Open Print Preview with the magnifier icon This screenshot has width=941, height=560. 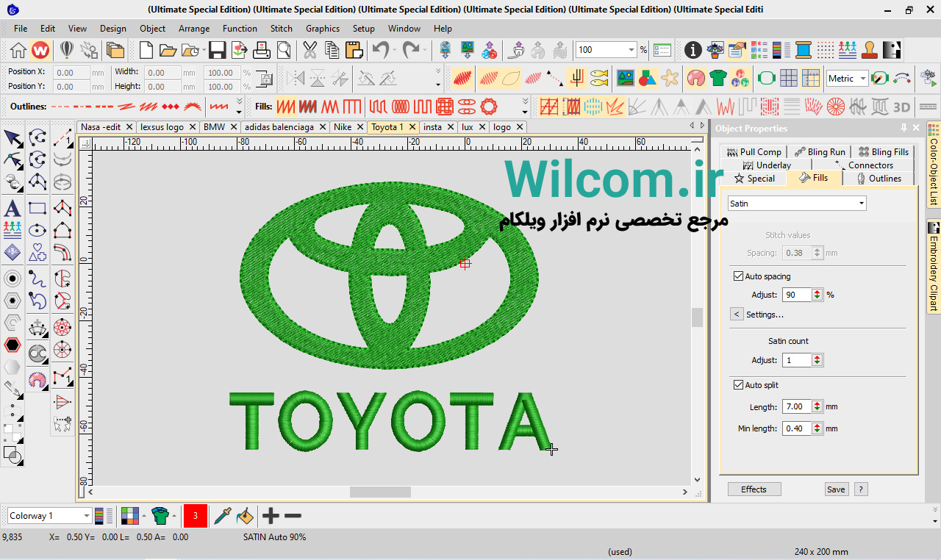284,50
